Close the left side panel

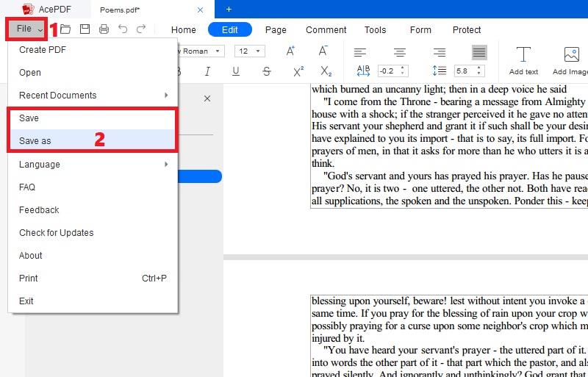coord(207,98)
